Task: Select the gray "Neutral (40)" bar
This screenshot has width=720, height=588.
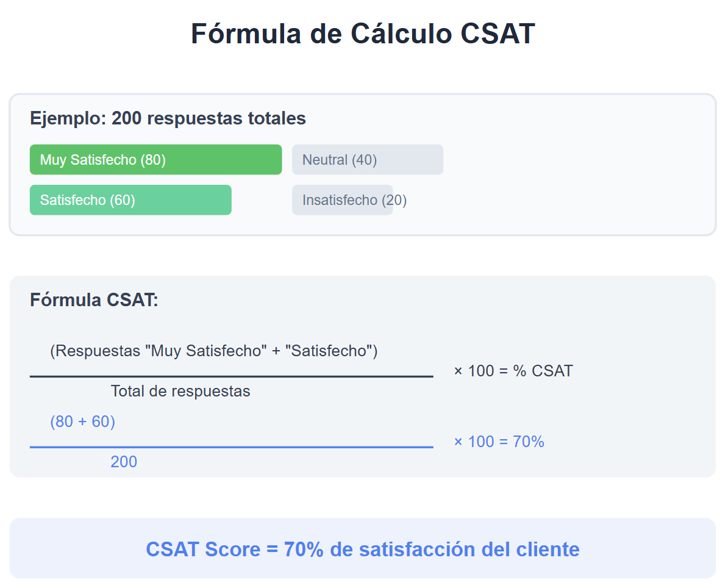Action: [367, 160]
